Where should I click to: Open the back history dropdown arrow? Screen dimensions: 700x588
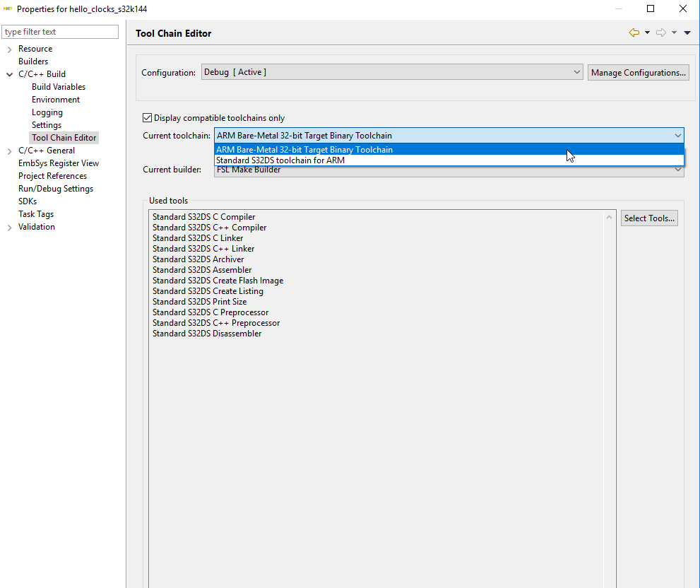[x=647, y=33]
